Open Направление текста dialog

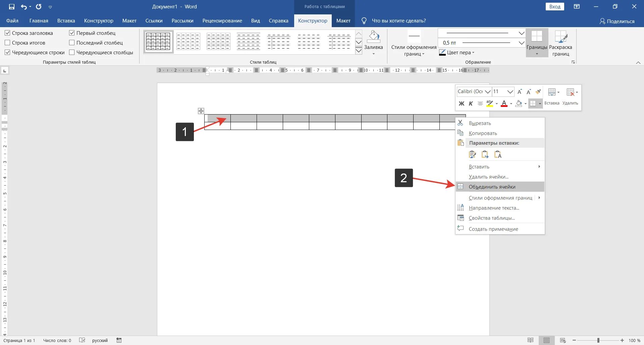[x=500, y=208]
